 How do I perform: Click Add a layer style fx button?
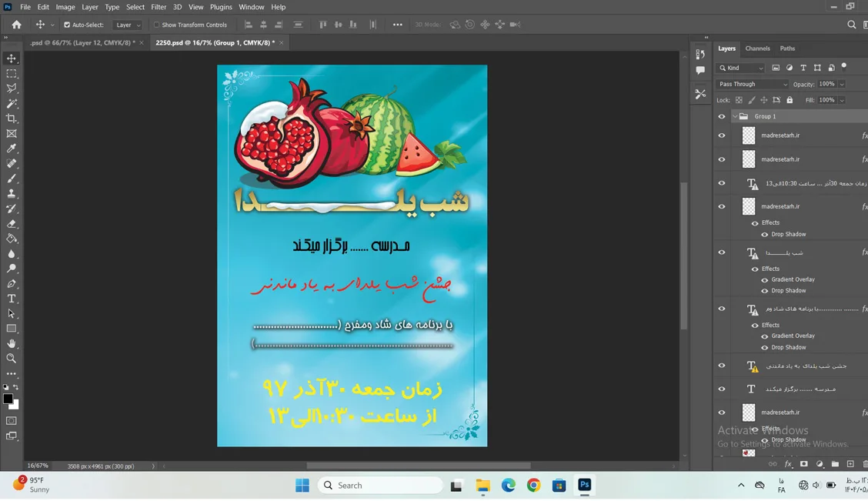[788, 464]
